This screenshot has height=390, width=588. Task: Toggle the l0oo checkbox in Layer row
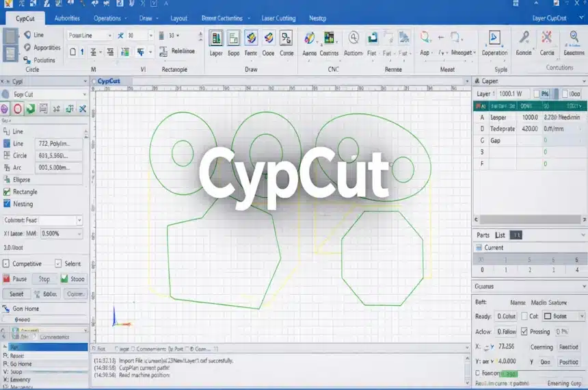coord(565,94)
